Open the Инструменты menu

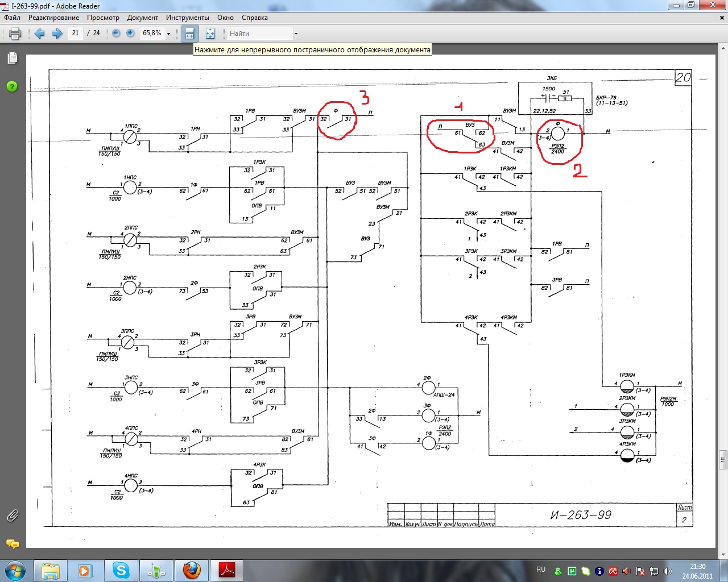coord(188,18)
